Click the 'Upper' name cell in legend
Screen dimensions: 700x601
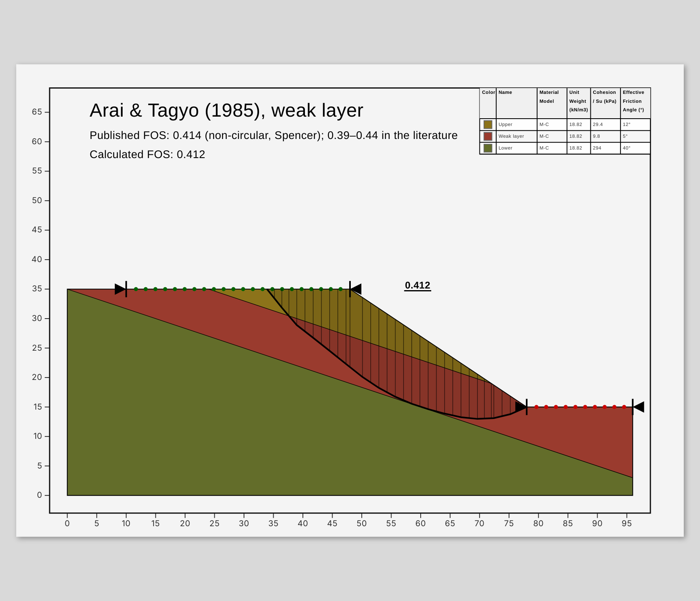pyautogui.click(x=516, y=124)
